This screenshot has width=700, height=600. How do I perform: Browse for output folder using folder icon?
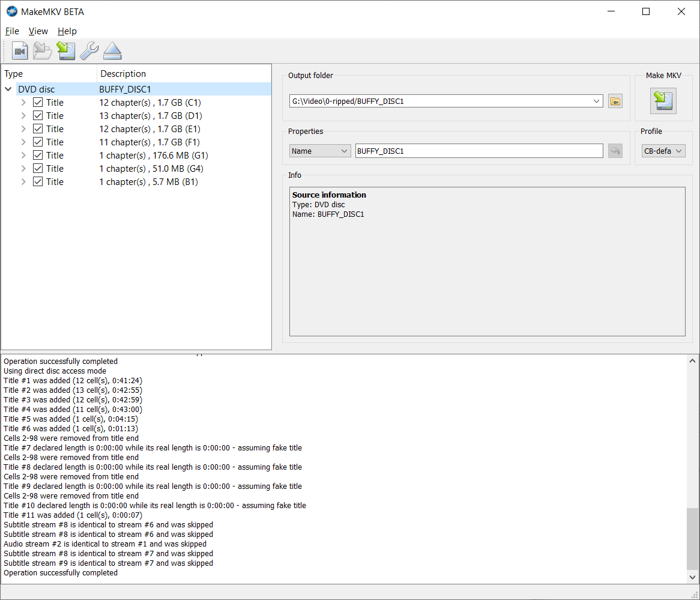point(615,102)
